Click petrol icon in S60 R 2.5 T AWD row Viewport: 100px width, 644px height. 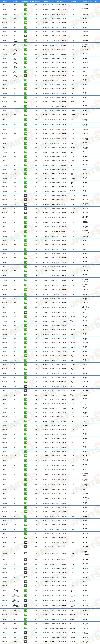click(26, 191)
